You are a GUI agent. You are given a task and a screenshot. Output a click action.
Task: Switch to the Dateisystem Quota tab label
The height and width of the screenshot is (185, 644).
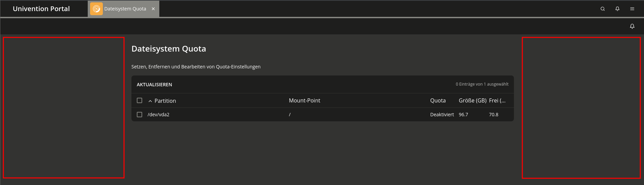125,9
